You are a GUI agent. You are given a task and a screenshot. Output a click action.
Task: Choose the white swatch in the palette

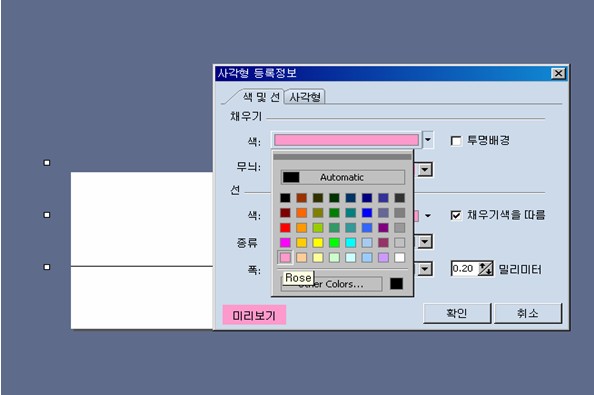[x=399, y=258]
